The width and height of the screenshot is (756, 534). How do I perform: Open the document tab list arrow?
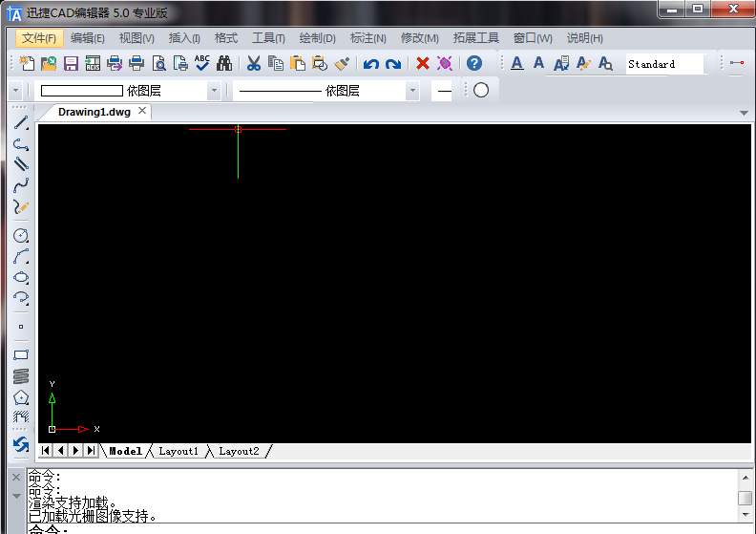[x=744, y=113]
